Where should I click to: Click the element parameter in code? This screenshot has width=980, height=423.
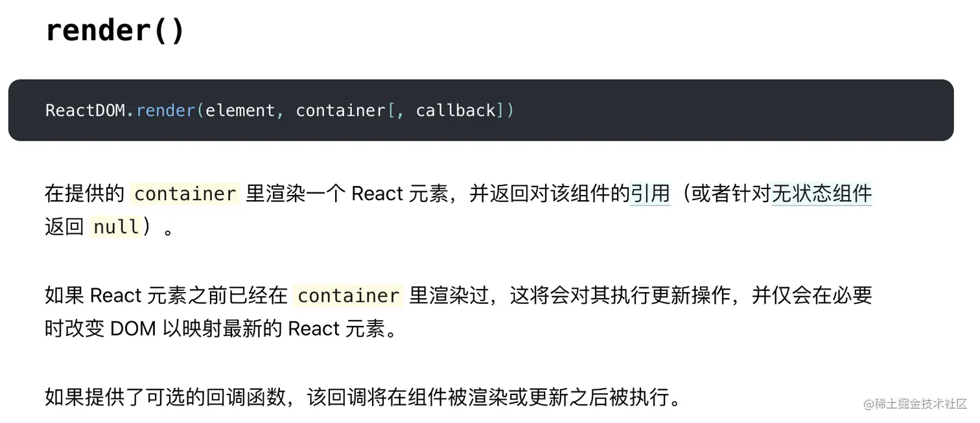pyautogui.click(x=240, y=110)
